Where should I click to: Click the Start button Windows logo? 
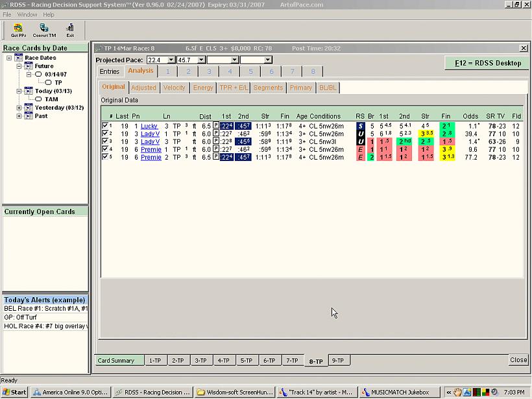(x=6, y=393)
